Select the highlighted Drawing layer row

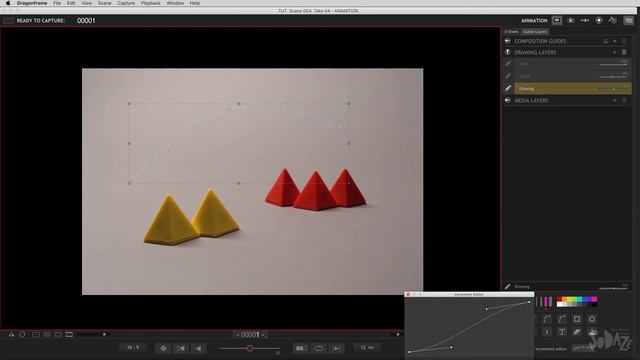573,88
